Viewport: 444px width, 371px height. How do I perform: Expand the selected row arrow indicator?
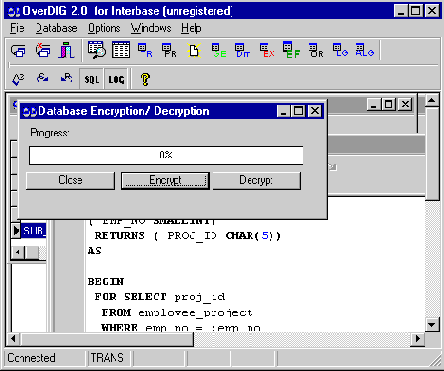pyautogui.click(x=16, y=230)
